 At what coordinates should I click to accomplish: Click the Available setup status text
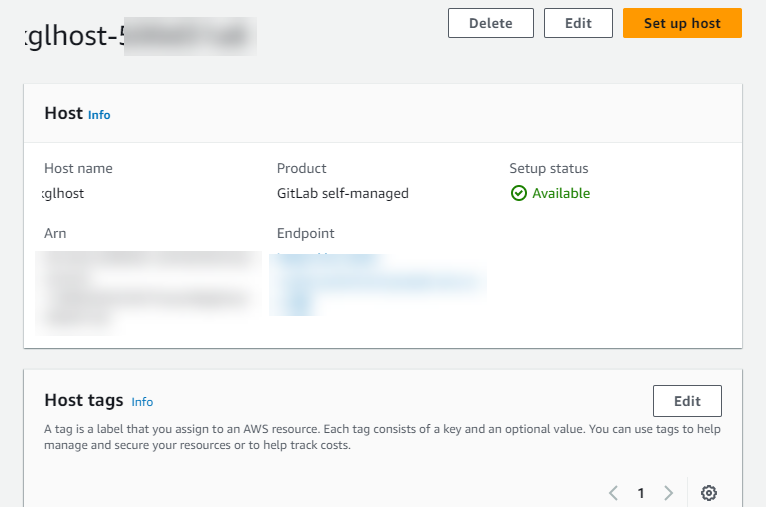(x=561, y=194)
